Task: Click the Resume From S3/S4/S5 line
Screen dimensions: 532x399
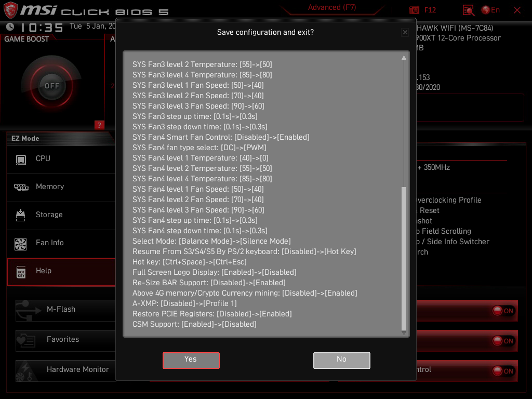Action: click(244, 252)
